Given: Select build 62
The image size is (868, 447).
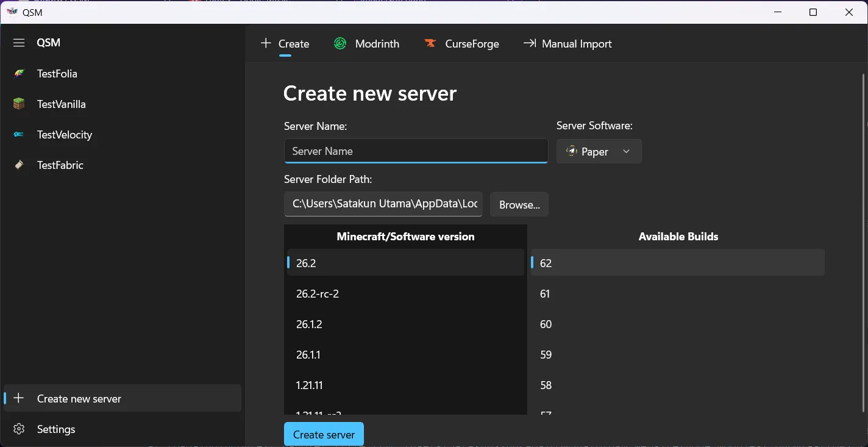Looking at the screenshot, I should pyautogui.click(x=678, y=263).
